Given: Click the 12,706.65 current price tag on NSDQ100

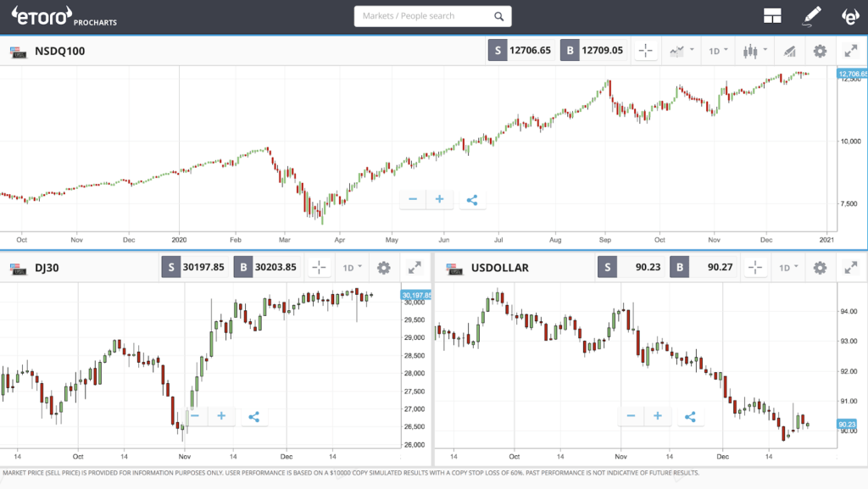Looking at the screenshot, I should click(852, 74).
